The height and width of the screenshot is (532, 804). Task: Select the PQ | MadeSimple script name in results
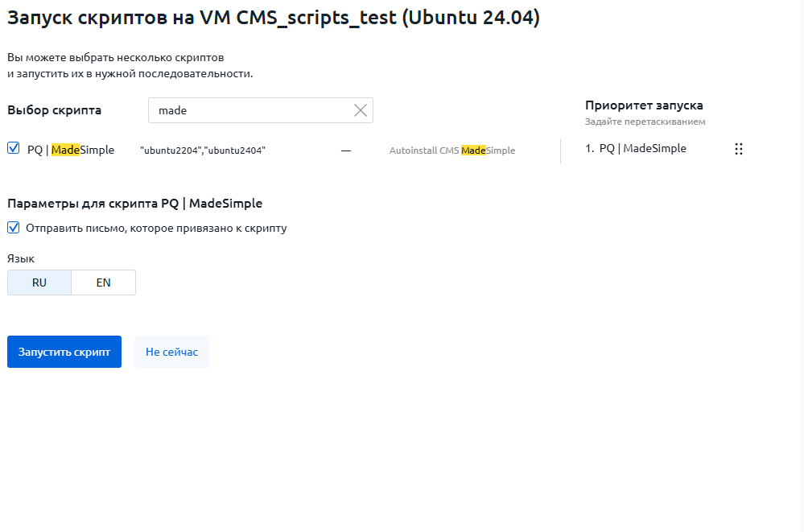[x=71, y=150]
